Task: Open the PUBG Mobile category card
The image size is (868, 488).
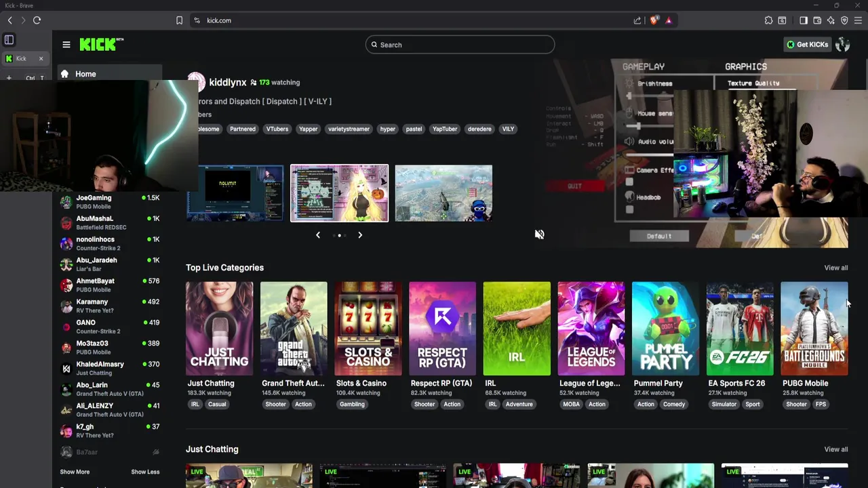Action: (x=814, y=329)
